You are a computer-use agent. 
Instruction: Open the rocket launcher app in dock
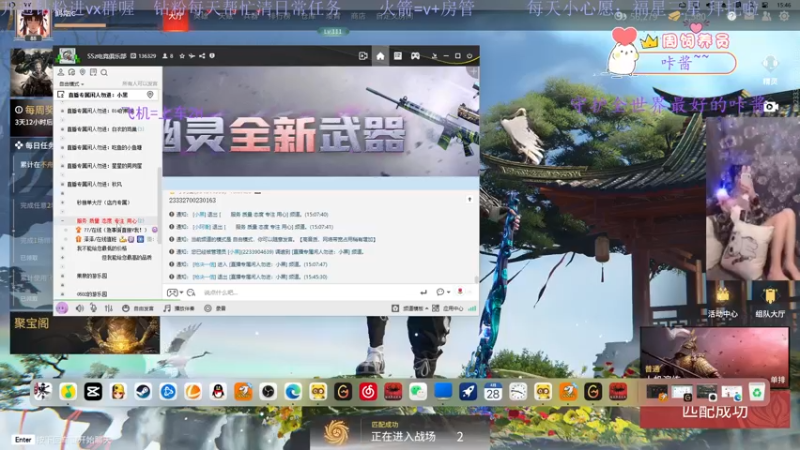click(x=468, y=392)
